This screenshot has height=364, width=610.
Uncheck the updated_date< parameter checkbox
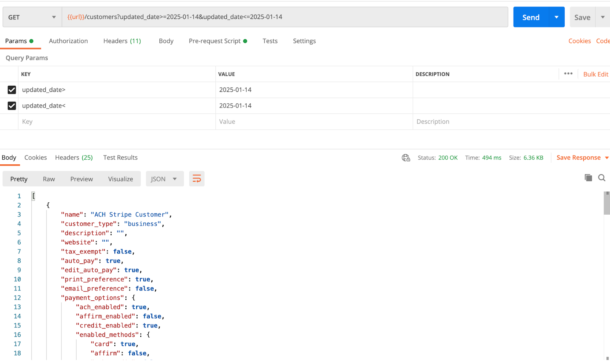pos(12,106)
